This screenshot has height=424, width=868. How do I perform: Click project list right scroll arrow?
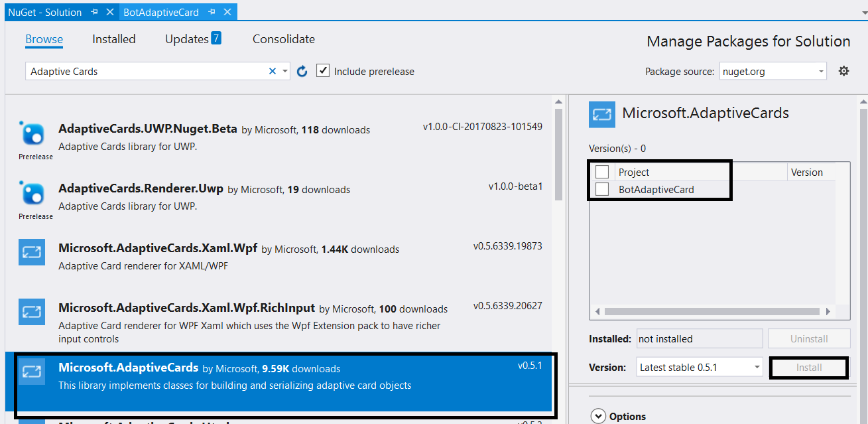pyautogui.click(x=828, y=311)
